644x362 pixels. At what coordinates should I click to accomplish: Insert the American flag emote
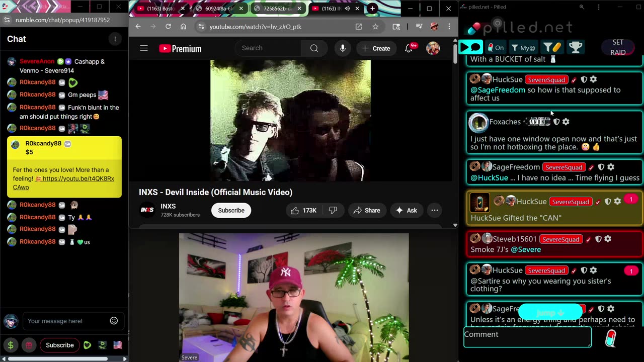[117, 345]
